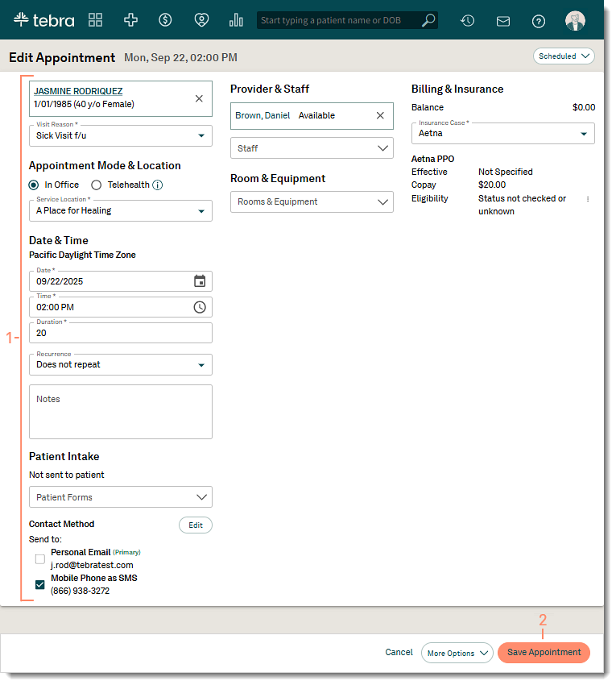Open the eligibility more options menu
This screenshot has height=685, width=616.
click(588, 199)
